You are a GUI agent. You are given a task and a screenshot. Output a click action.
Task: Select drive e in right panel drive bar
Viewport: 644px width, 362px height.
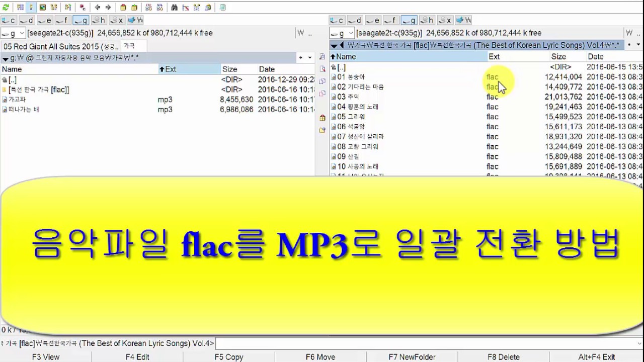pos(373,20)
